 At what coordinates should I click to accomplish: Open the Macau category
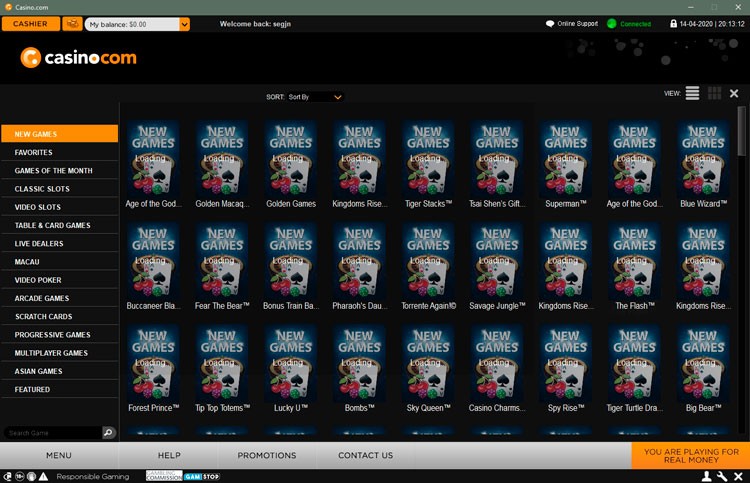pos(60,262)
